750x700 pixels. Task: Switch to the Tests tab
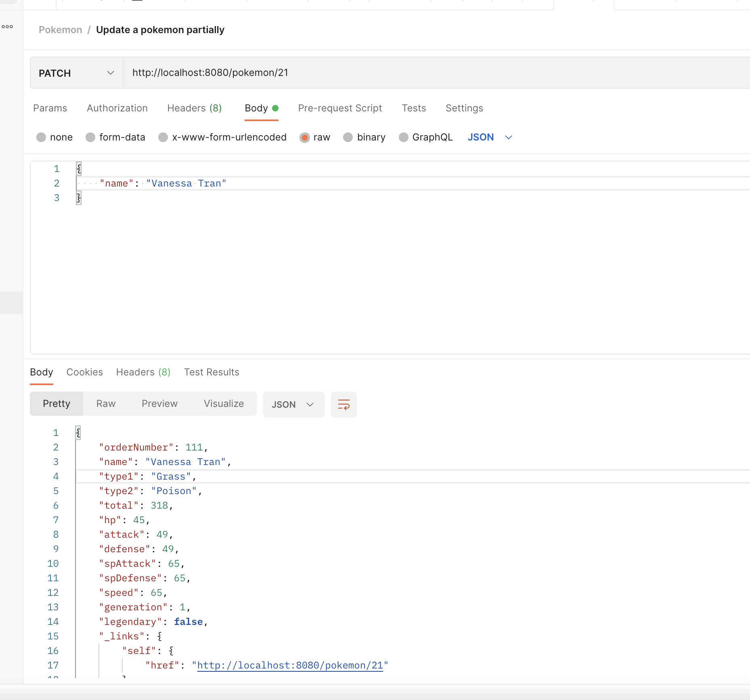tap(414, 108)
